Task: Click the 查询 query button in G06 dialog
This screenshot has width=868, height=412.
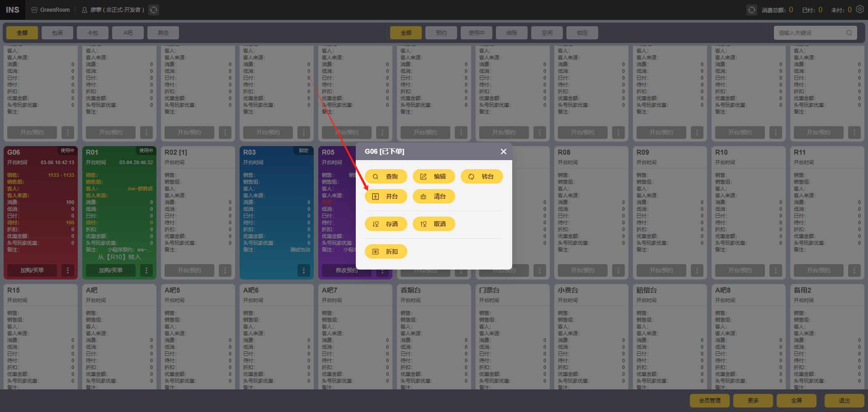Action: (386, 176)
